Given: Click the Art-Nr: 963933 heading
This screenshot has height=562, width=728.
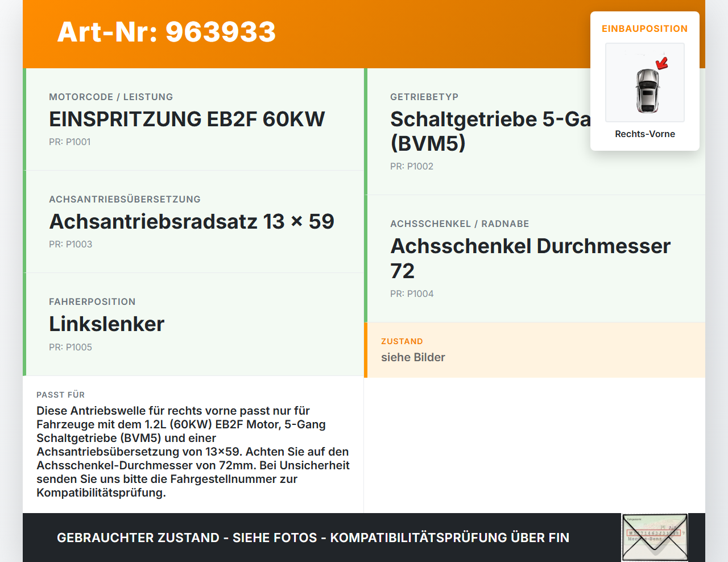Looking at the screenshot, I should pos(166,32).
